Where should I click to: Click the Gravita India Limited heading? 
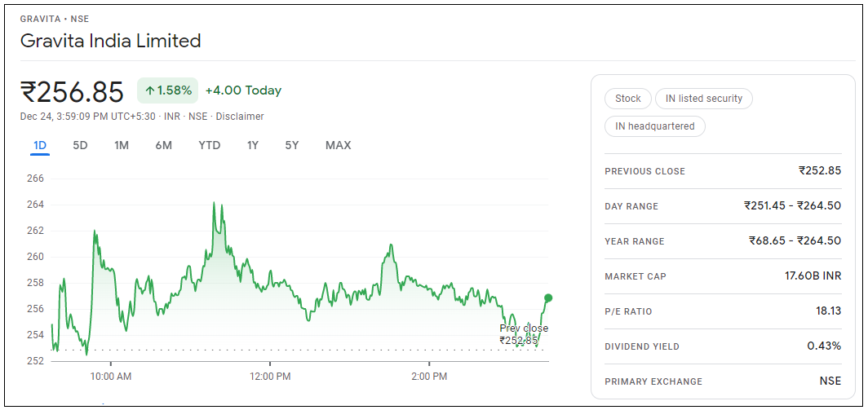110,41
